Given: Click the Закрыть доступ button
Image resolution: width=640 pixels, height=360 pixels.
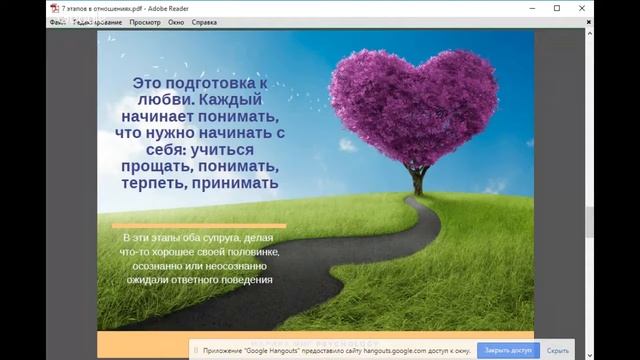Looking at the screenshot, I should click(x=508, y=350).
